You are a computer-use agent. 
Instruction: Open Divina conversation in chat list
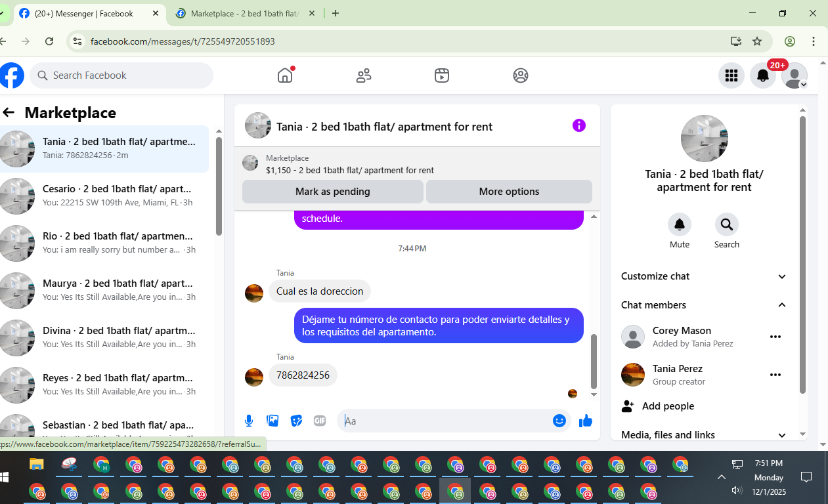pos(104,338)
